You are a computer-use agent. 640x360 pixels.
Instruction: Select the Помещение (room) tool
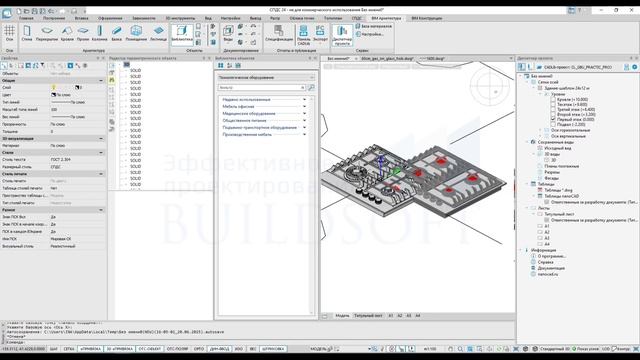pyautogui.click(x=136, y=33)
